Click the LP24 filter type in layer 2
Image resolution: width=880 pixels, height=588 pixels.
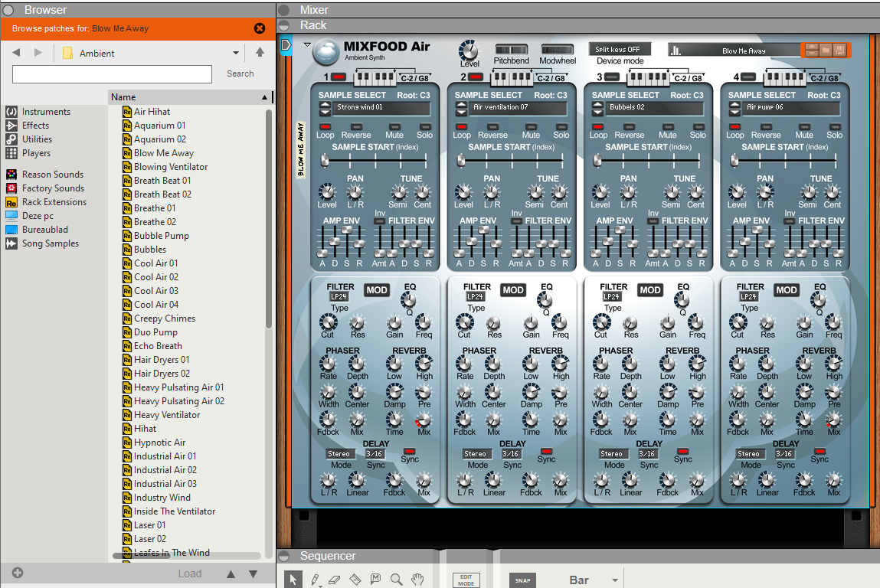point(475,297)
